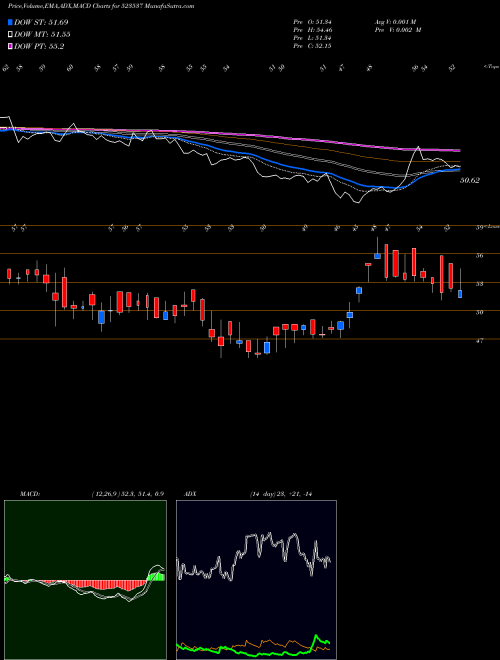Click the chart title mentioning MunafaSutra.com
This screenshot has width=500, height=660.
[101, 6]
